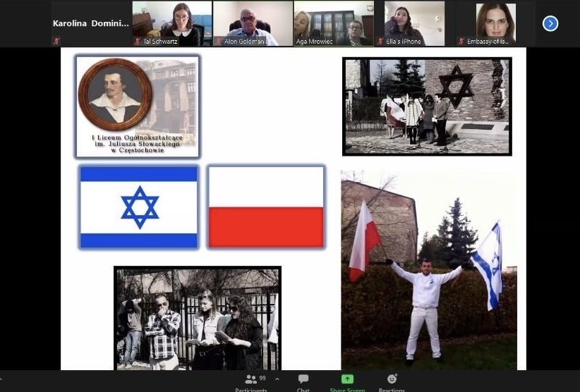This screenshot has height=392, width=580.
Task: Click muted mic icon on Karolina's tile
Action: (x=56, y=41)
